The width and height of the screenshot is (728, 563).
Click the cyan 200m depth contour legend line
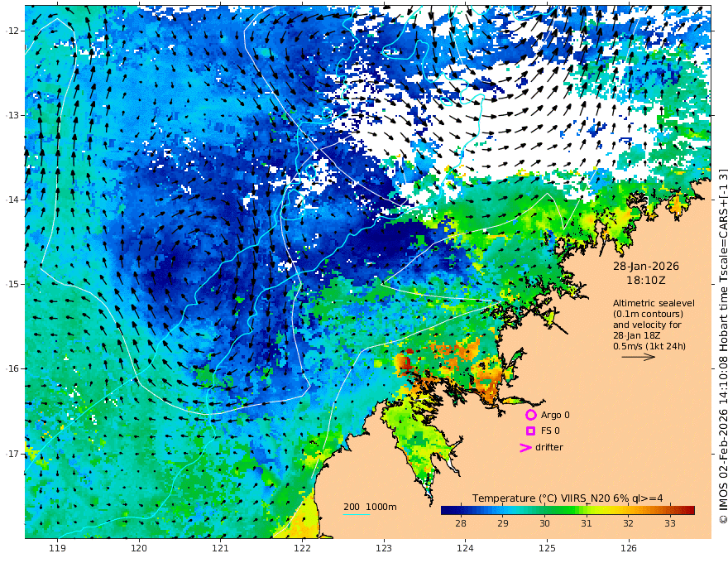tap(357, 514)
